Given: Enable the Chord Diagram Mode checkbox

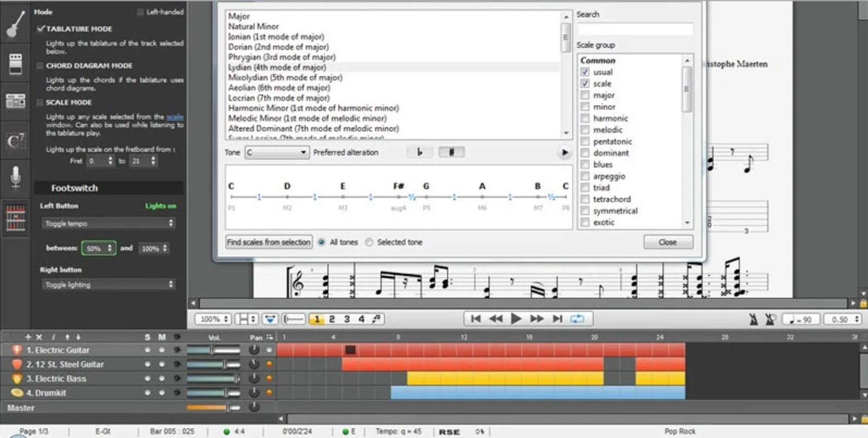Looking at the screenshot, I should point(39,66).
